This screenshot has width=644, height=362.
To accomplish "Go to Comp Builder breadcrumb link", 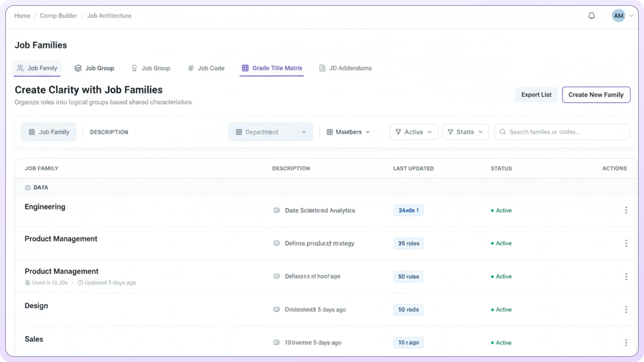I will point(59,16).
